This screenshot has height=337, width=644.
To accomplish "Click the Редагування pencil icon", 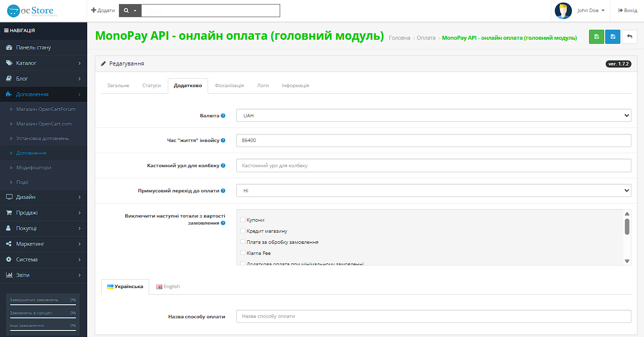I will [103, 63].
